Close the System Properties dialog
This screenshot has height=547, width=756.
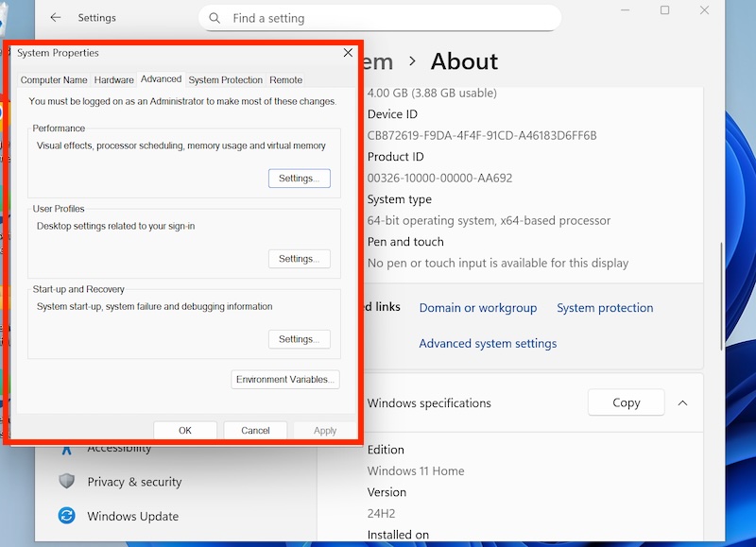(x=348, y=54)
